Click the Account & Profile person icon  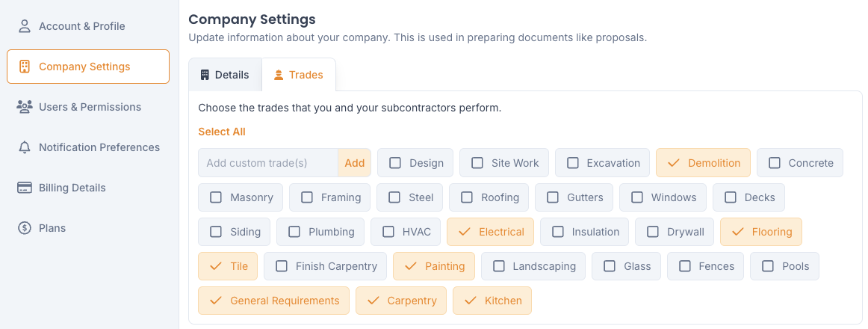25,26
